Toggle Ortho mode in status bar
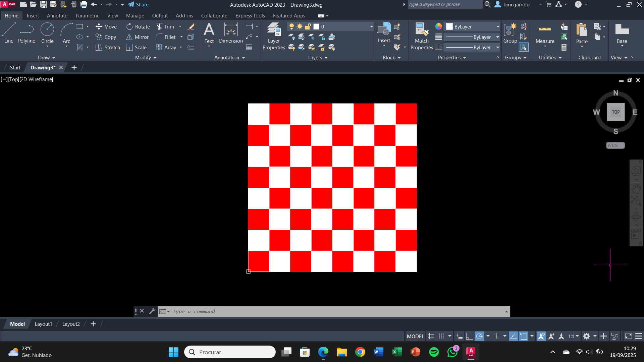Screen dimensions: 644x362 coord(469,336)
